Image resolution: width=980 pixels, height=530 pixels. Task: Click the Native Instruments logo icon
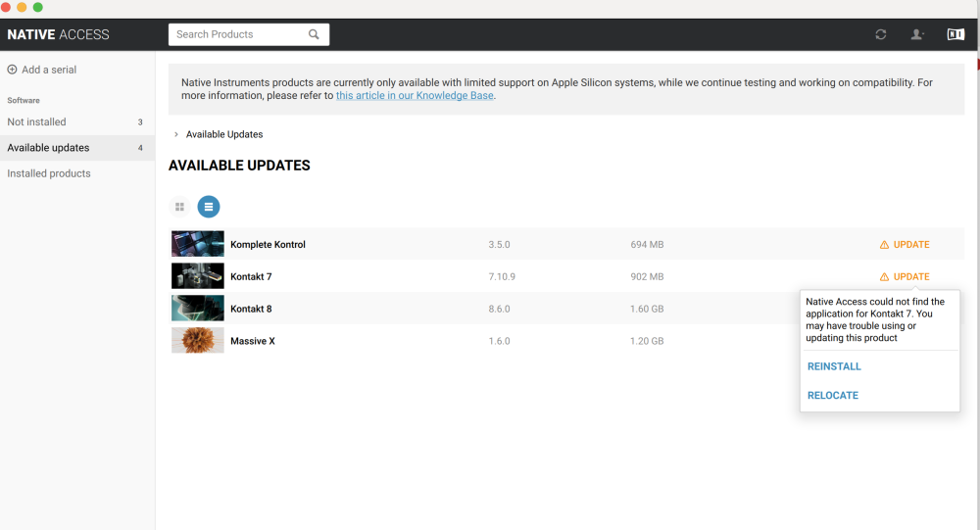point(955,34)
